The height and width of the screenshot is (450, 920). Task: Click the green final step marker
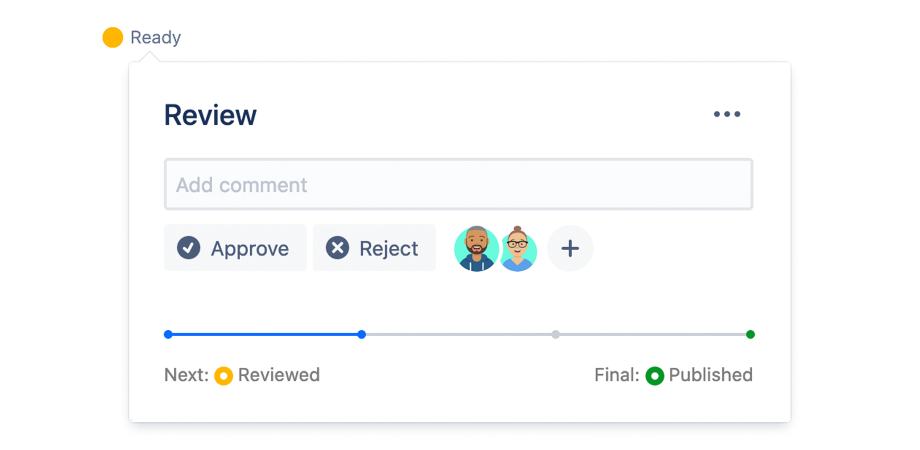(750, 334)
